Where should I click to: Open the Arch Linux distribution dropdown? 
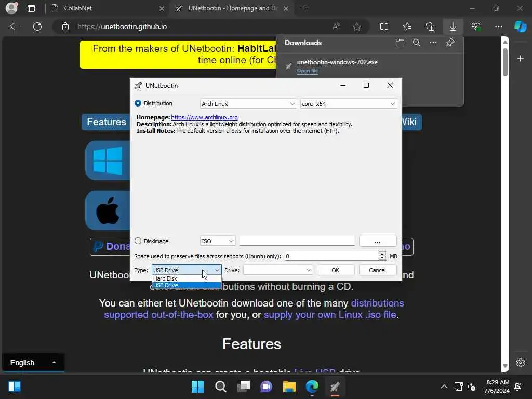(248, 104)
